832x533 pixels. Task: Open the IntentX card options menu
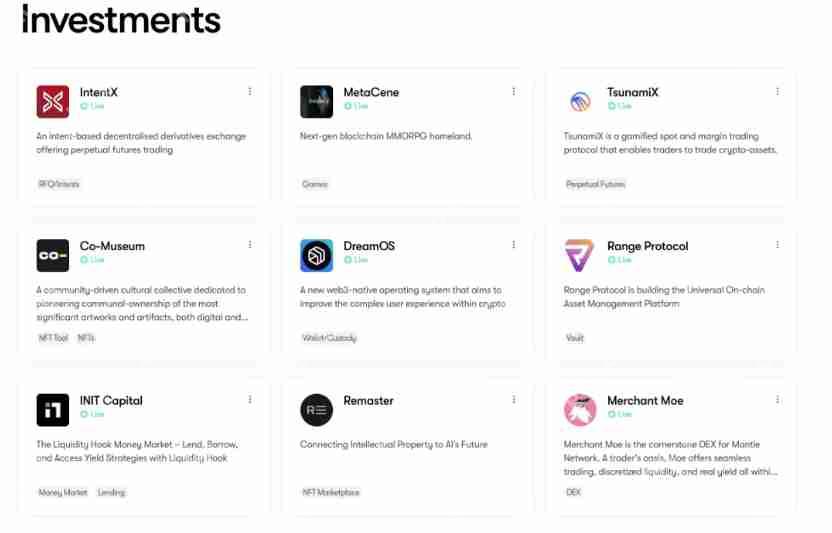(x=250, y=91)
